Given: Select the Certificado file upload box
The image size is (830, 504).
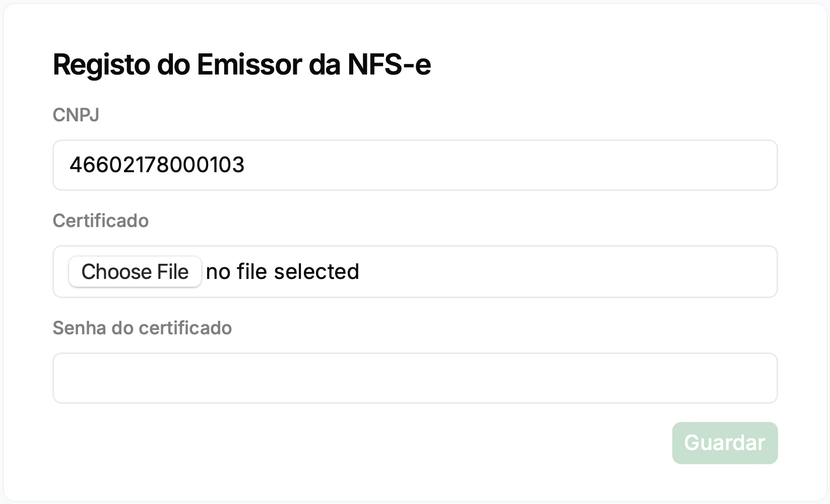Looking at the screenshot, I should click(x=415, y=272).
